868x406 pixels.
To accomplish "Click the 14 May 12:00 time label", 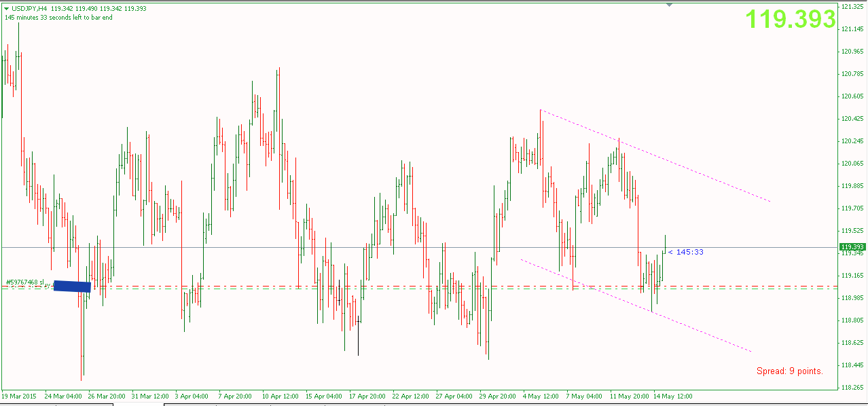I will [x=672, y=396].
